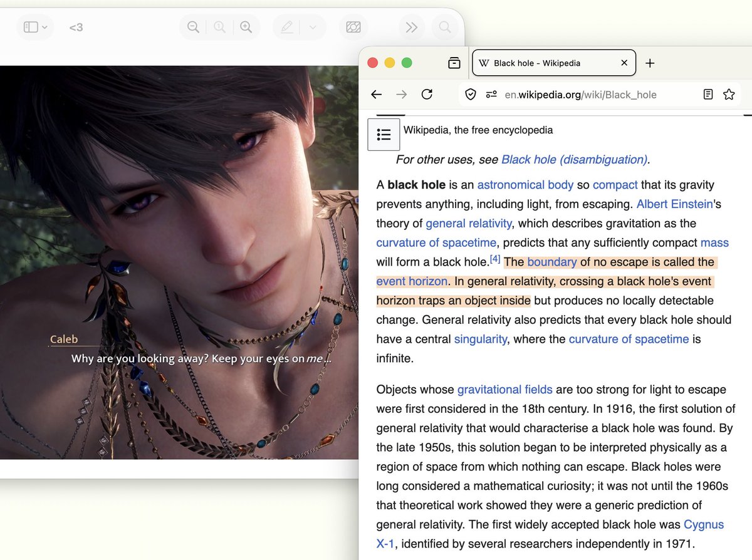
Task: Go back with the browser back arrow
Action: [x=376, y=94]
